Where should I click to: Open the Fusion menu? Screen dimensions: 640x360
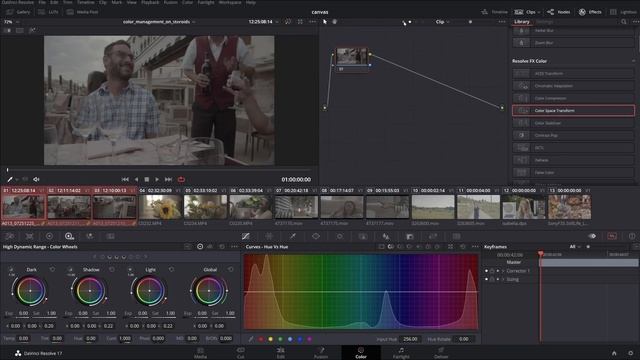tap(170, 2)
